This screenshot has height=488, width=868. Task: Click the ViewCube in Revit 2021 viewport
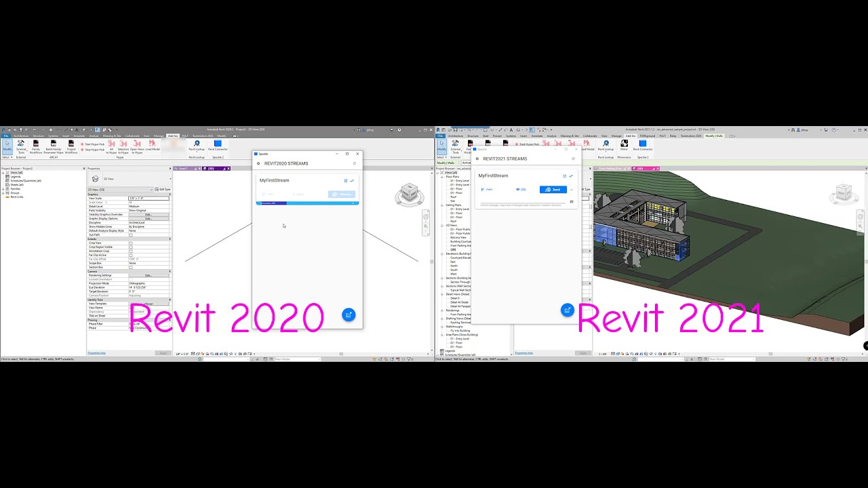pyautogui.click(x=844, y=194)
